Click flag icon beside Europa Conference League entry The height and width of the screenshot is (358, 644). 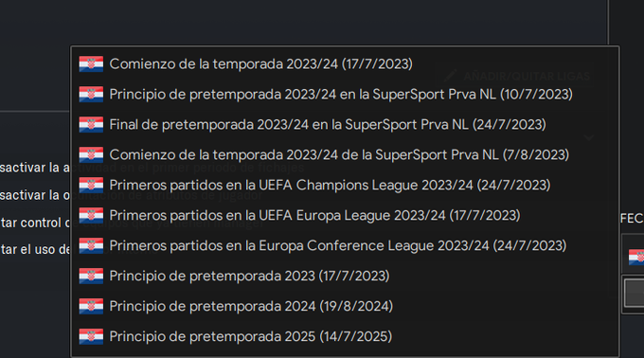click(x=91, y=246)
